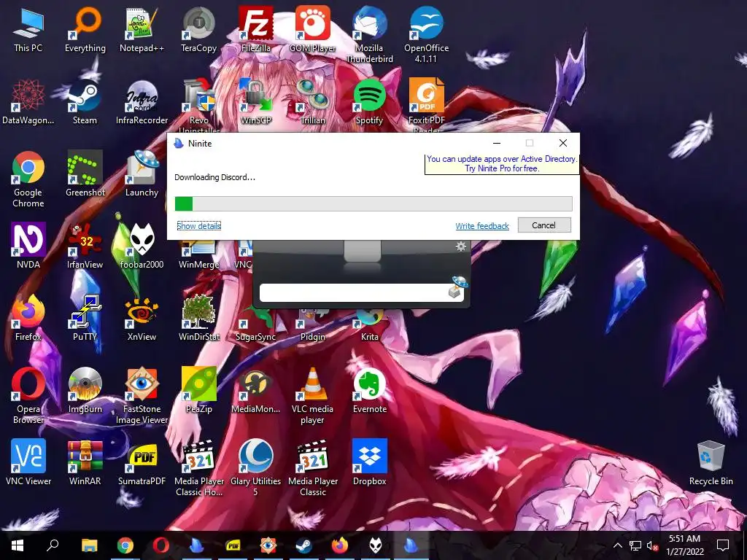The height and width of the screenshot is (560, 747).
Task: Expand Show details in Ninite installer
Action: tap(198, 226)
